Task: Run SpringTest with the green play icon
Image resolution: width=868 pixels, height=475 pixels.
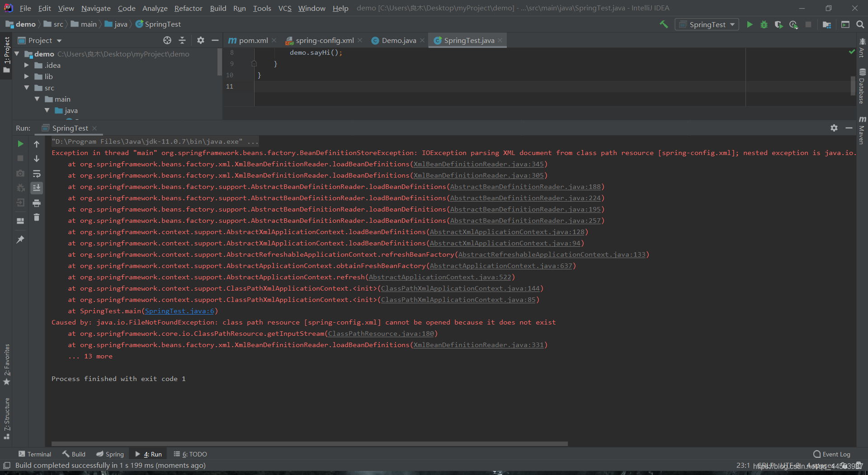Action: [750, 24]
